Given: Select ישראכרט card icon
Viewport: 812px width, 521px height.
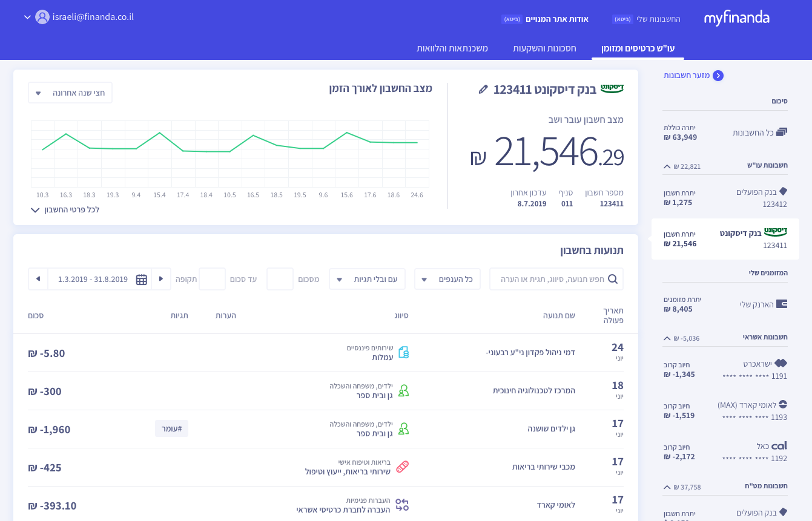Looking at the screenshot, I should (781, 363).
